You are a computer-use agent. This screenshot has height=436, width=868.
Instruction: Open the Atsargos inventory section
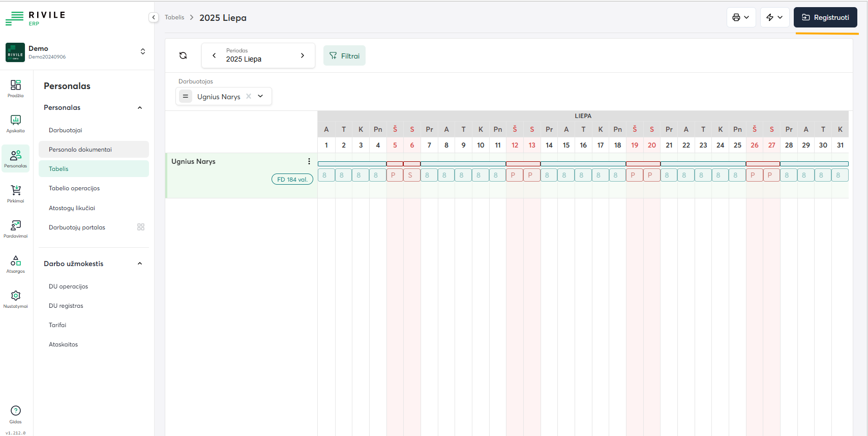click(x=16, y=264)
